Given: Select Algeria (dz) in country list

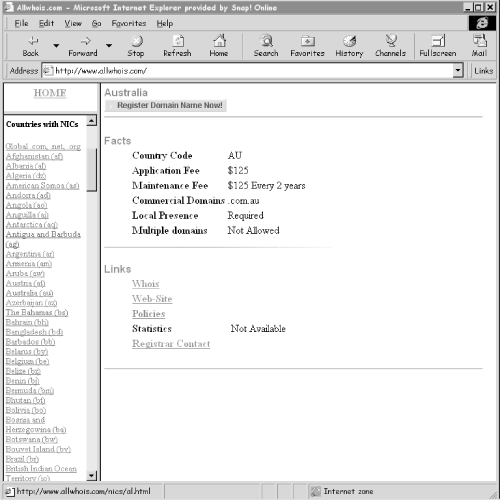Looking at the screenshot, I should click(26, 175).
